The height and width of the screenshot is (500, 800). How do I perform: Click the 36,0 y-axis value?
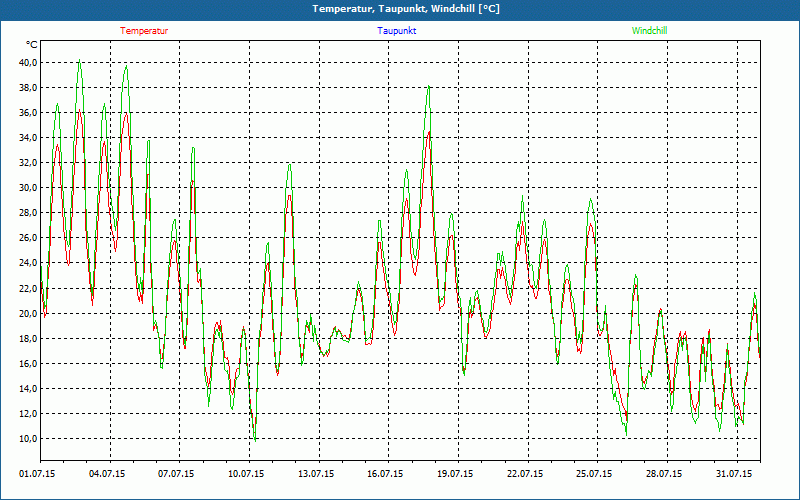pyautogui.click(x=28, y=113)
